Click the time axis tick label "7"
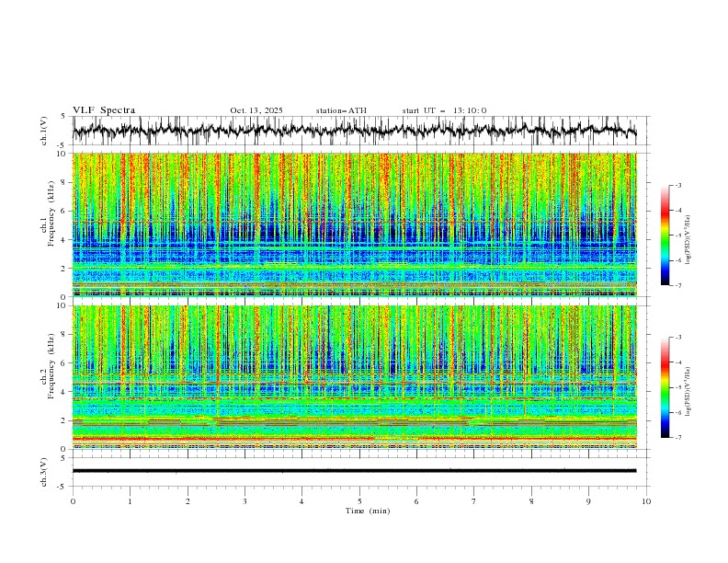Image resolution: width=728 pixels, height=563 pixels. [x=474, y=501]
